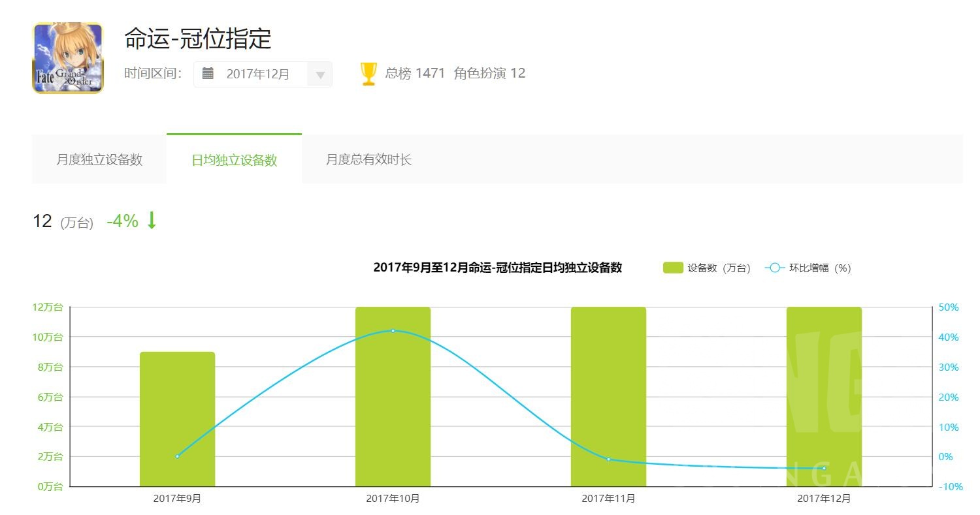Image resolution: width=980 pixels, height=515 pixels.
Task: Click the 角色扮演 12 category ranking
Action: (489, 73)
